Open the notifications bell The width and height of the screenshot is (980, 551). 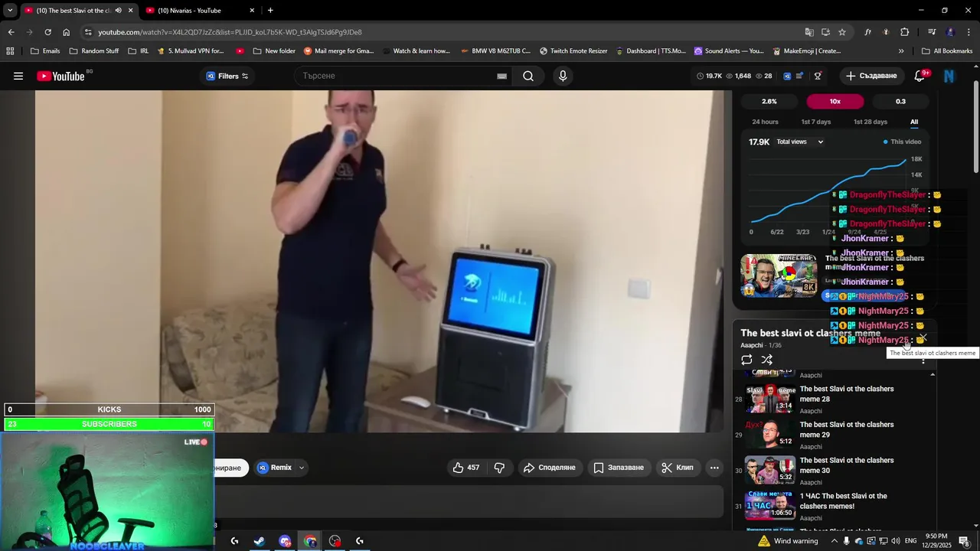tap(920, 76)
